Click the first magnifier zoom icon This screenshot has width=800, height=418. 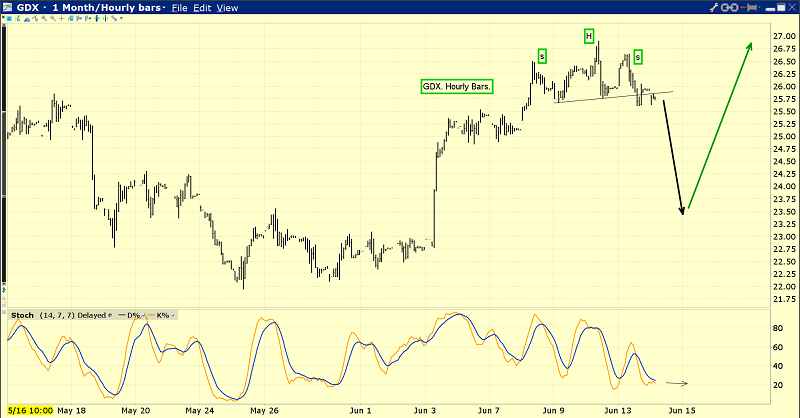[x=44, y=18]
